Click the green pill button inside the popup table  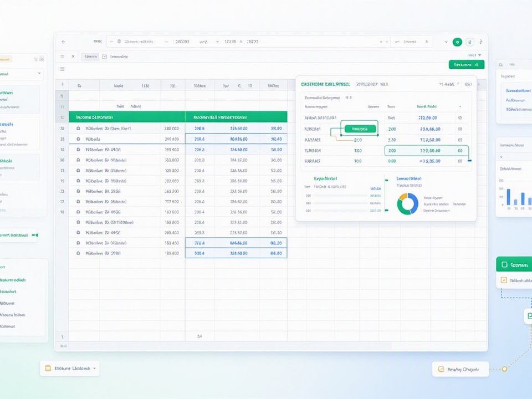pyautogui.click(x=360, y=129)
